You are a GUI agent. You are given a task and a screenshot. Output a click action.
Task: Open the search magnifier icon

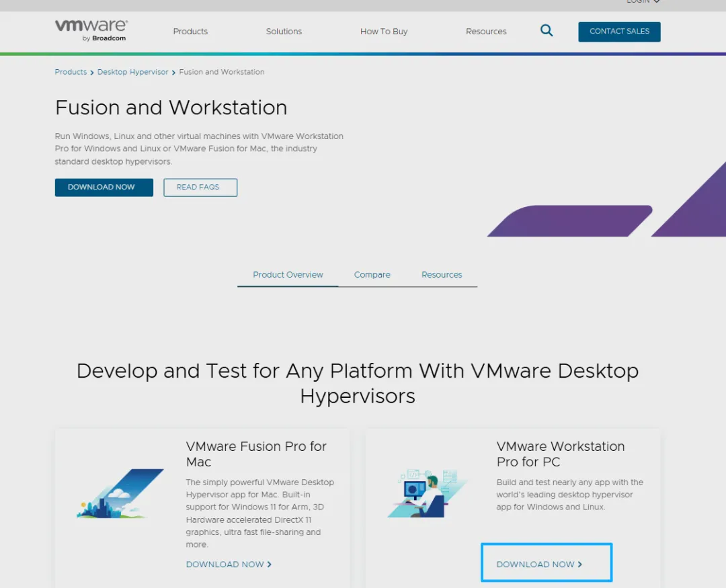pyautogui.click(x=547, y=30)
